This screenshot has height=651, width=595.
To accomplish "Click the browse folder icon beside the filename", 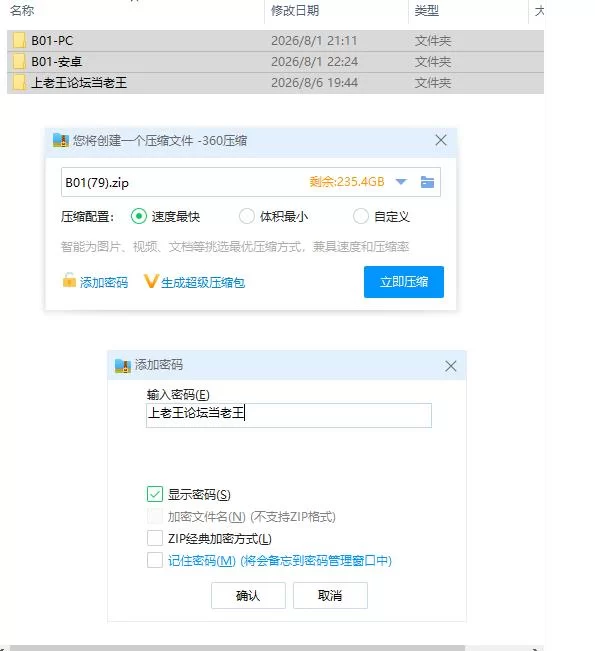I will [x=427, y=182].
